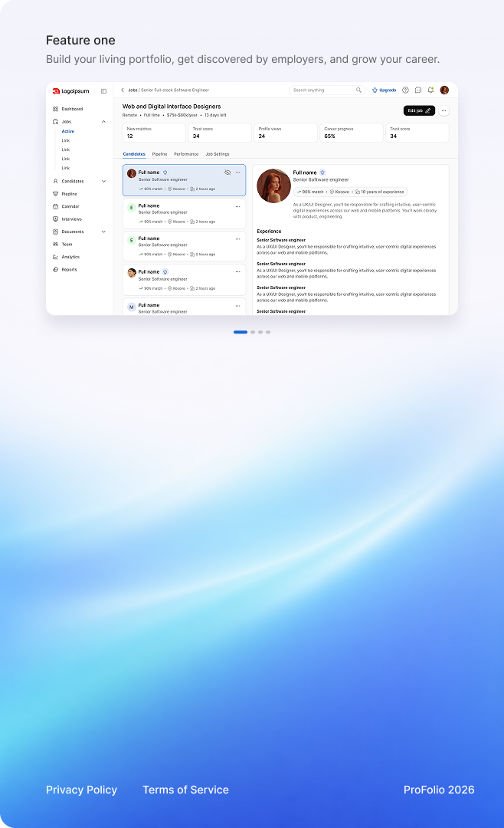Switch to the Pipeline tab
The height and width of the screenshot is (828, 504).
click(x=159, y=154)
